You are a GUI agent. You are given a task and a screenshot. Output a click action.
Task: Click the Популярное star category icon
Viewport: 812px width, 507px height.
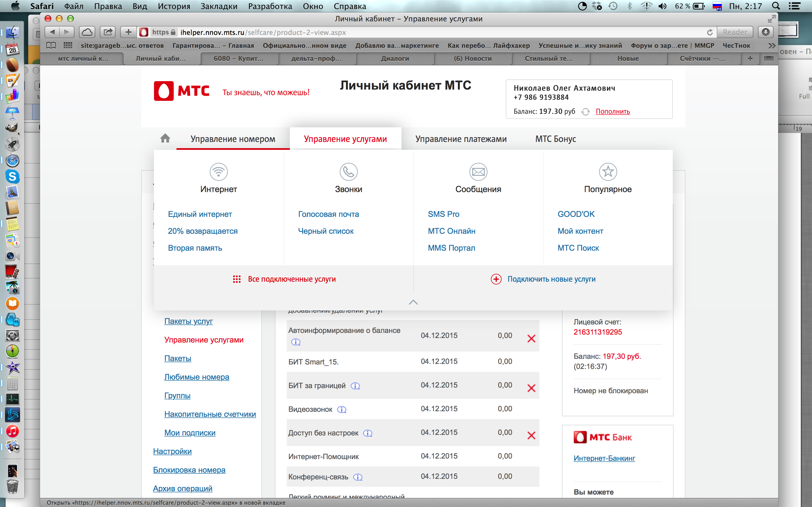[x=608, y=172]
